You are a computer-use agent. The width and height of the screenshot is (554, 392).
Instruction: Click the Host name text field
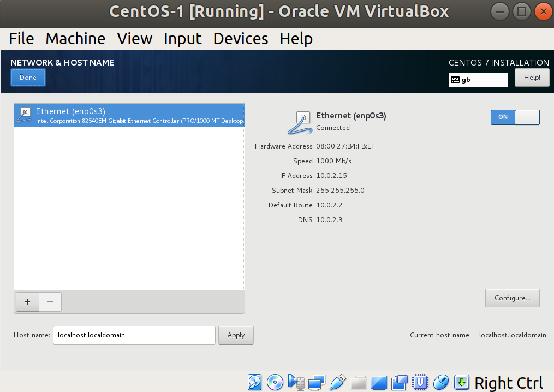[134, 335]
